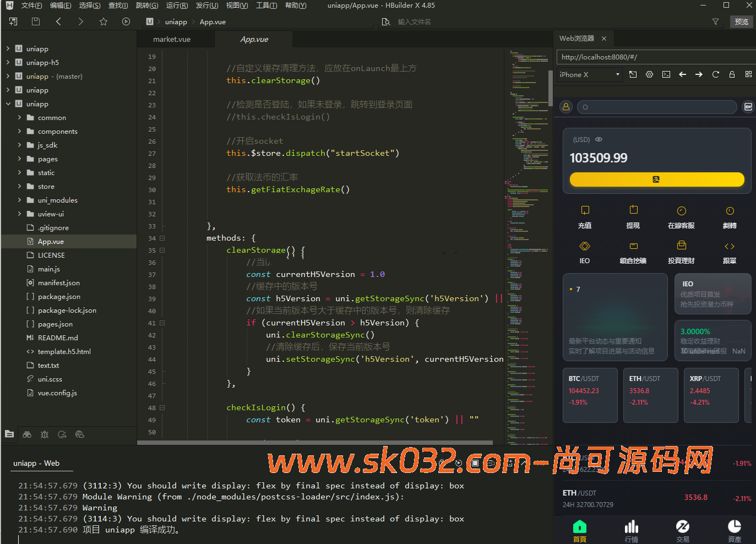Click the debug bug icon in sidebar
The height and width of the screenshot is (544, 756).
(45, 434)
